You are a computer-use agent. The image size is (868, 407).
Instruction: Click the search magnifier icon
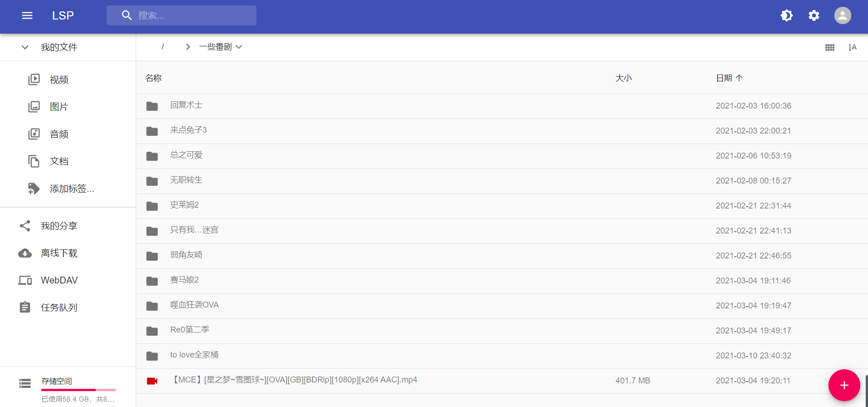[x=127, y=15]
